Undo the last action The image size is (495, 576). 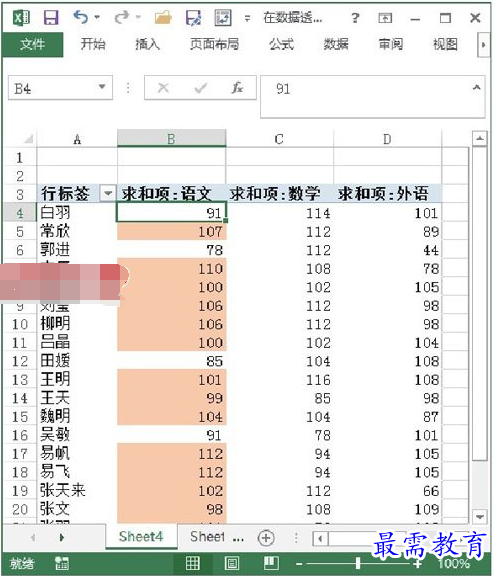(80, 17)
